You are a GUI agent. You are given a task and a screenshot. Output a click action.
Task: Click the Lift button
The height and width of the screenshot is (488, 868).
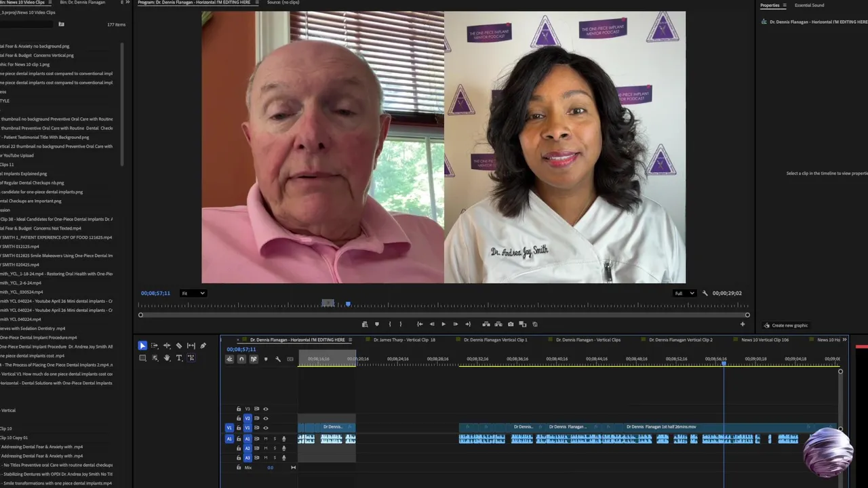click(x=486, y=324)
